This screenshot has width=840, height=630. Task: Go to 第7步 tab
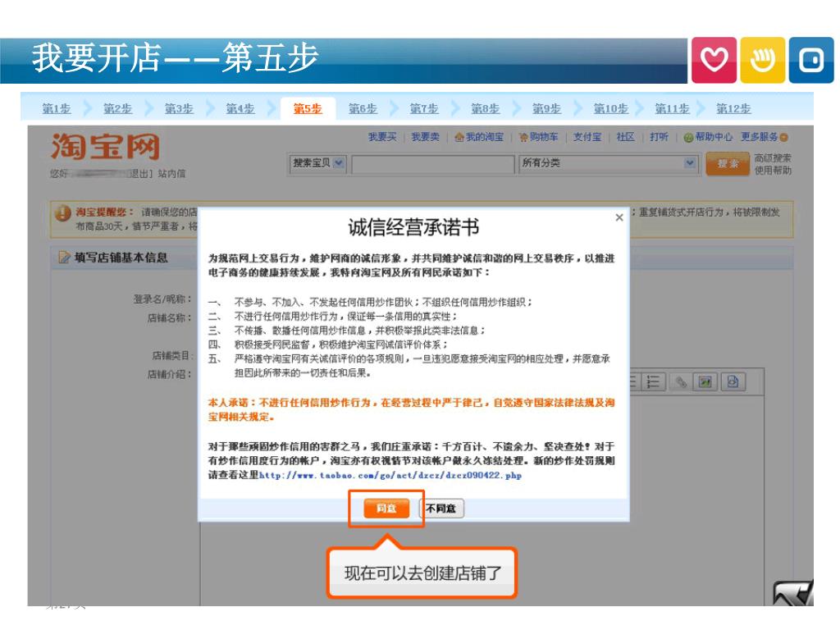pos(424,109)
